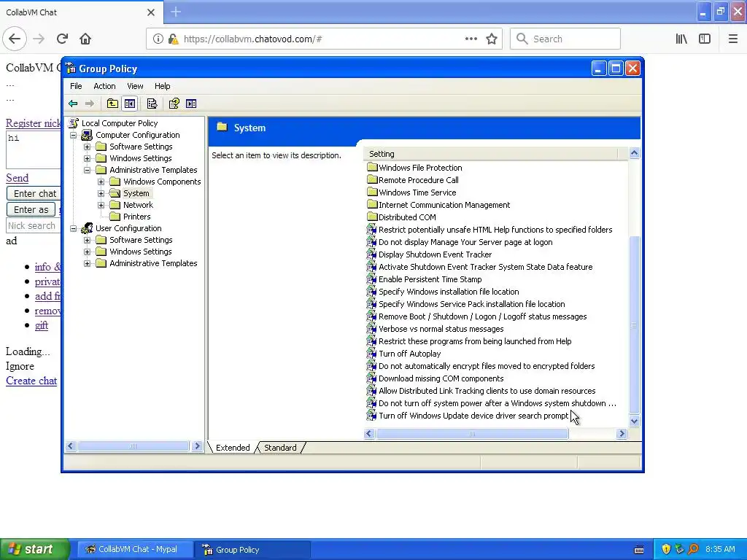Screen dimensions: 747x560
Task: Collapse the User Configuration node
Action: tap(74, 228)
